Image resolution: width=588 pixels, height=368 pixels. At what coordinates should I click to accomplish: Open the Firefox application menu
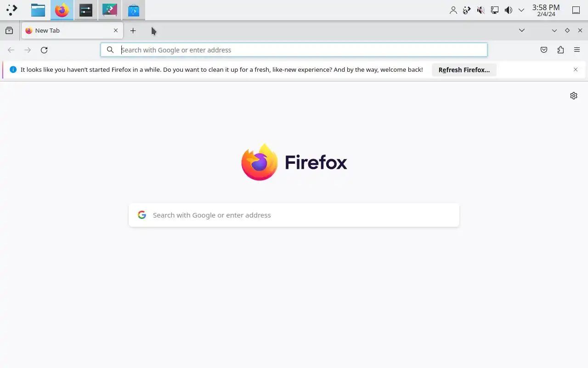(577, 50)
